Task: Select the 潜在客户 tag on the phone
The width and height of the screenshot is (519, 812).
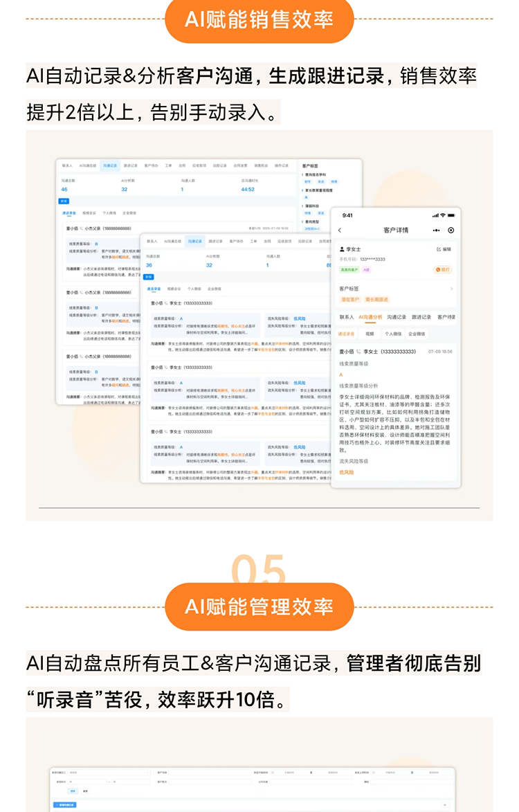Action: tap(349, 299)
